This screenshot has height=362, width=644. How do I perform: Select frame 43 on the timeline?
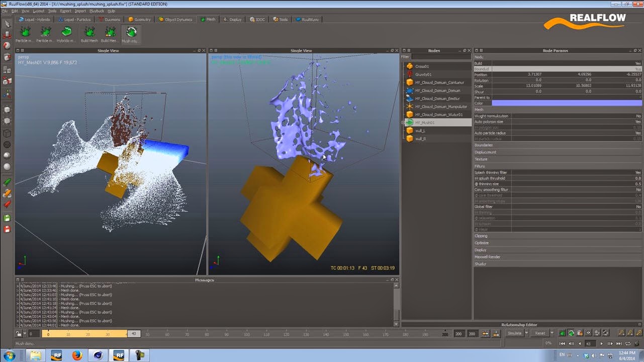point(133,333)
